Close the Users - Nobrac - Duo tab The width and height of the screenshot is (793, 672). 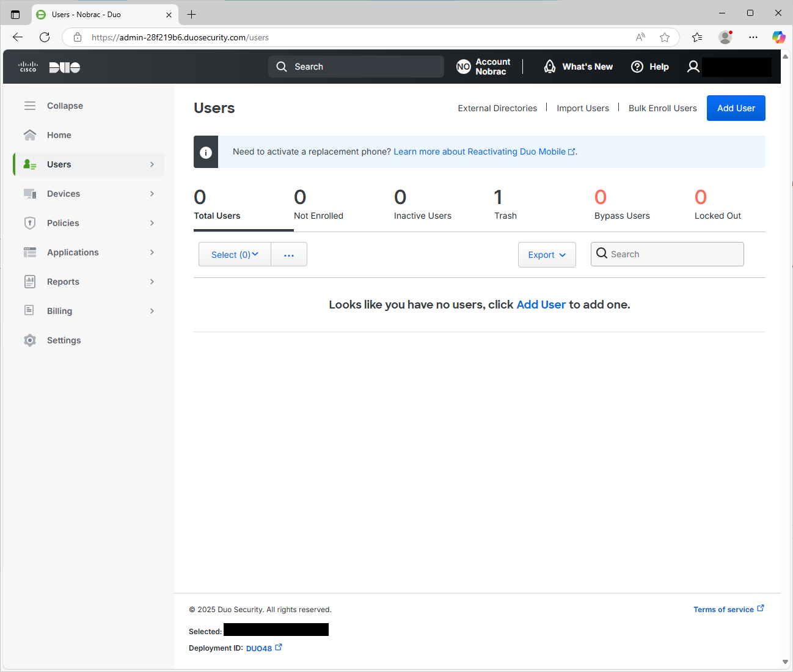click(x=169, y=15)
